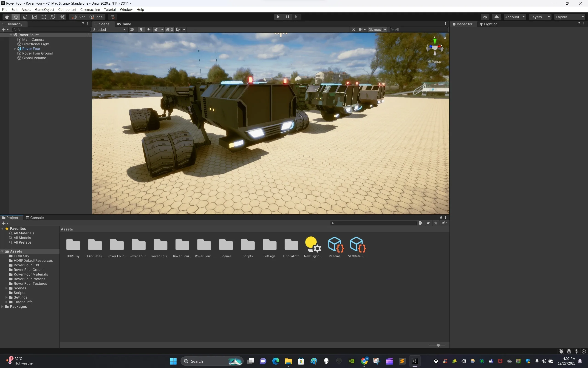Image resolution: width=588 pixels, height=368 pixels.
Task: Select the Transform tool
Action: [53, 17]
